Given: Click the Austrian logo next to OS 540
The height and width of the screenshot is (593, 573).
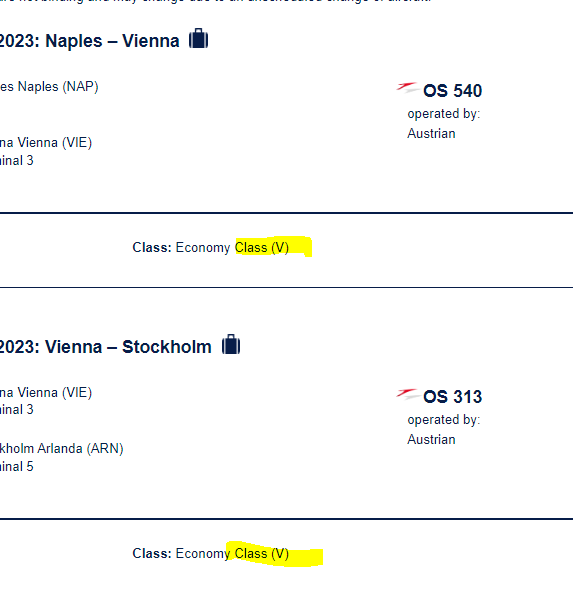Looking at the screenshot, I should coord(407,88).
